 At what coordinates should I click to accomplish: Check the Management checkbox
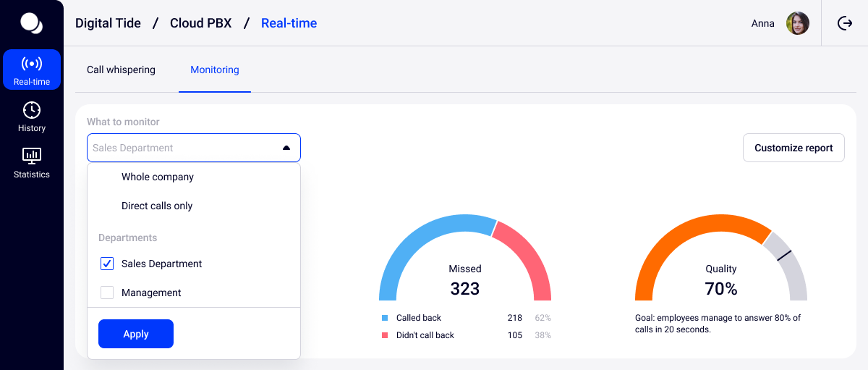pyautogui.click(x=107, y=293)
